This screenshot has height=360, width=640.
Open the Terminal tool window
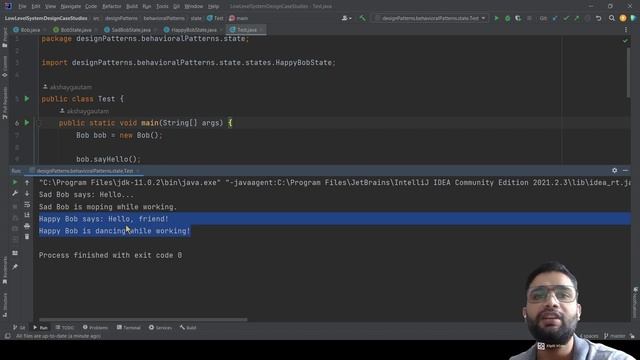click(129, 327)
